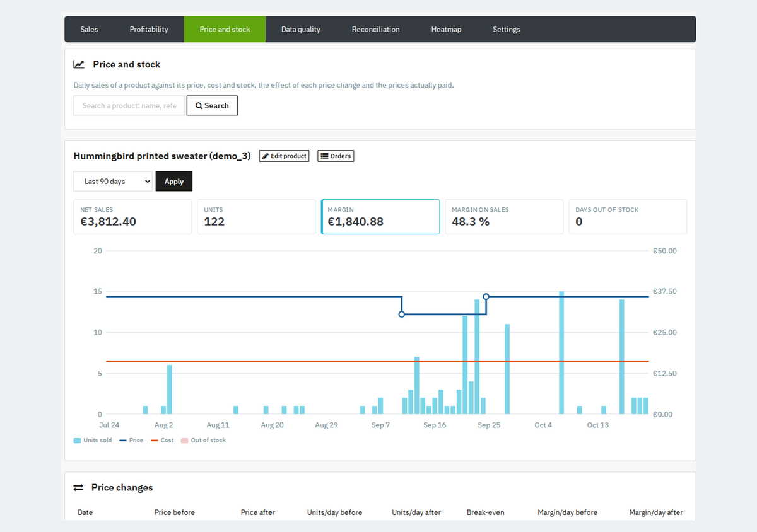
Task: Click the Edit product button label
Action: pyautogui.click(x=289, y=156)
